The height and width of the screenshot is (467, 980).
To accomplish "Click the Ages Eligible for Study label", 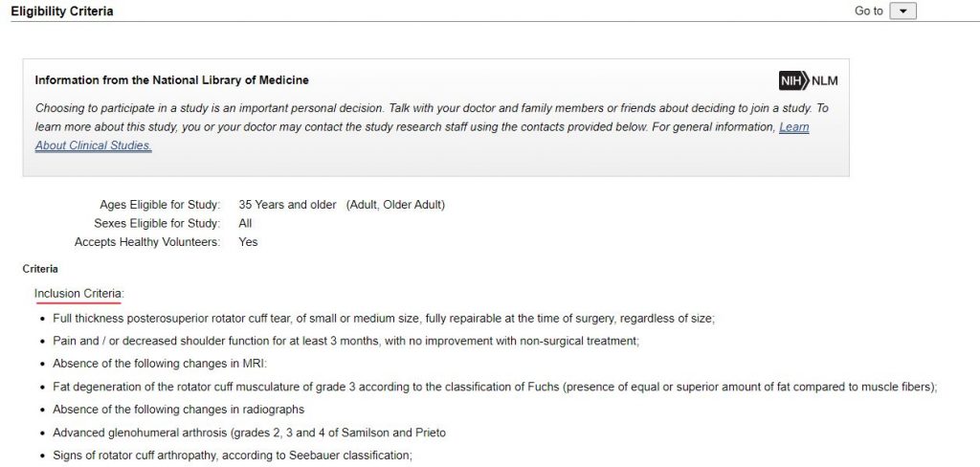I will pyautogui.click(x=160, y=205).
